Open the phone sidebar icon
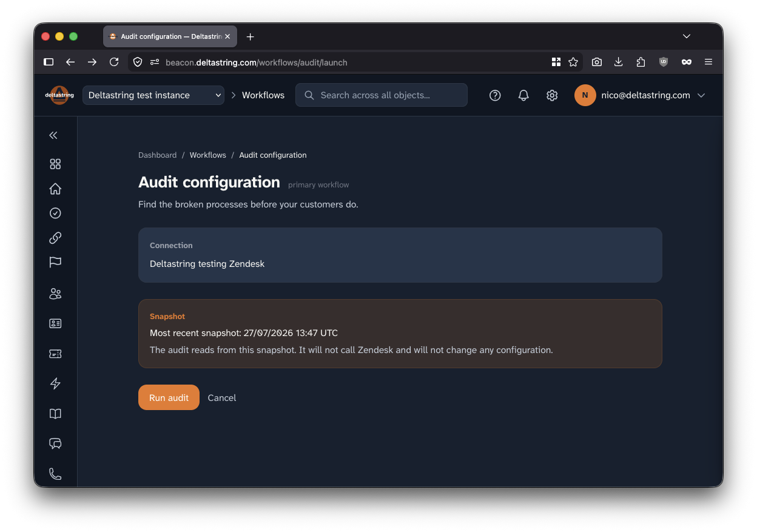The width and height of the screenshot is (757, 532). 55,474
